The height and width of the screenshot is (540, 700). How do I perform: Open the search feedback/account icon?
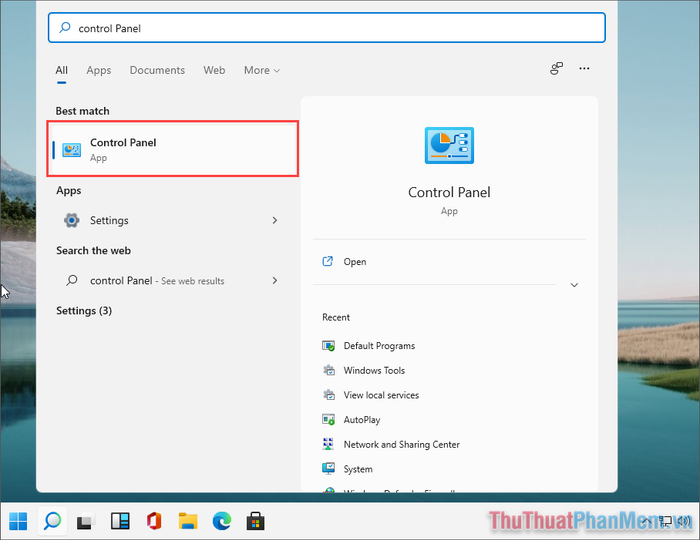(x=556, y=68)
